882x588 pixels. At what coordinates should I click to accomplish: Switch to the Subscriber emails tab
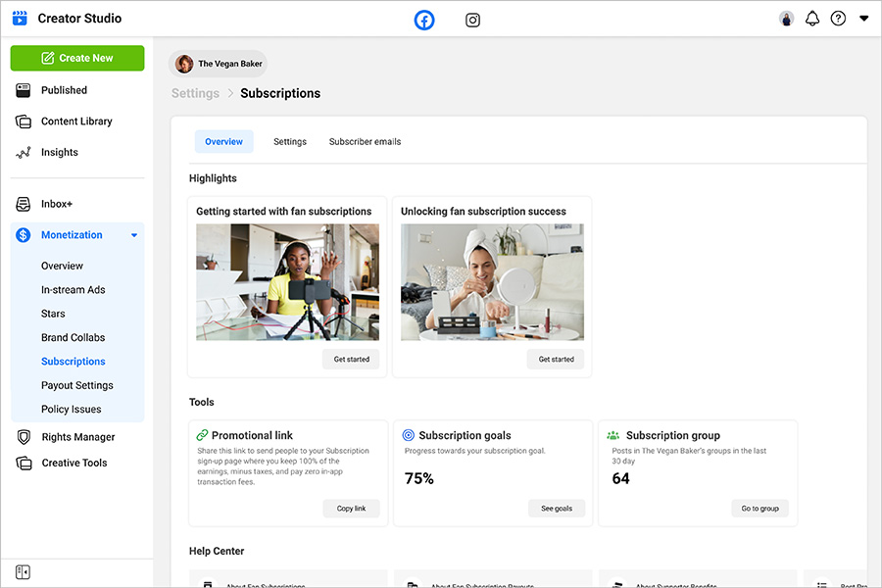coord(365,142)
